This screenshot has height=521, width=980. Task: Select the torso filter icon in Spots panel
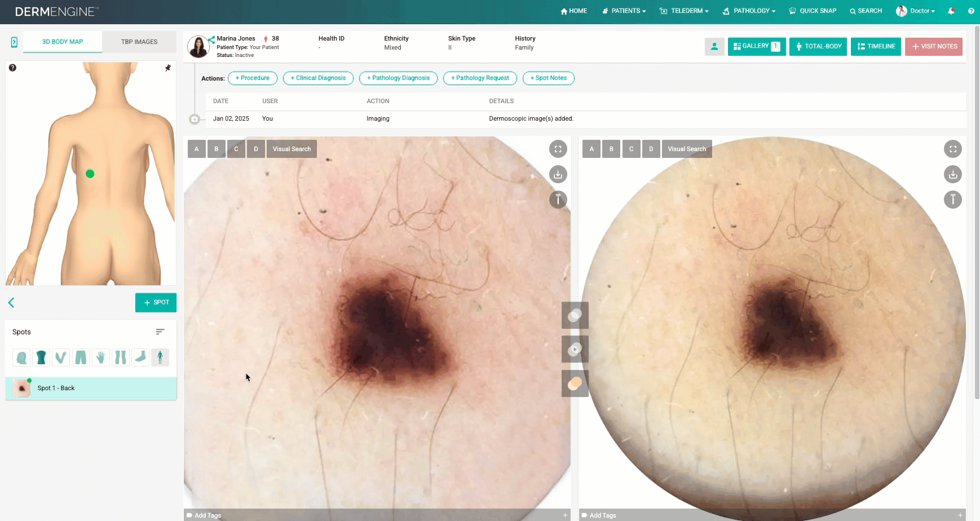click(41, 357)
